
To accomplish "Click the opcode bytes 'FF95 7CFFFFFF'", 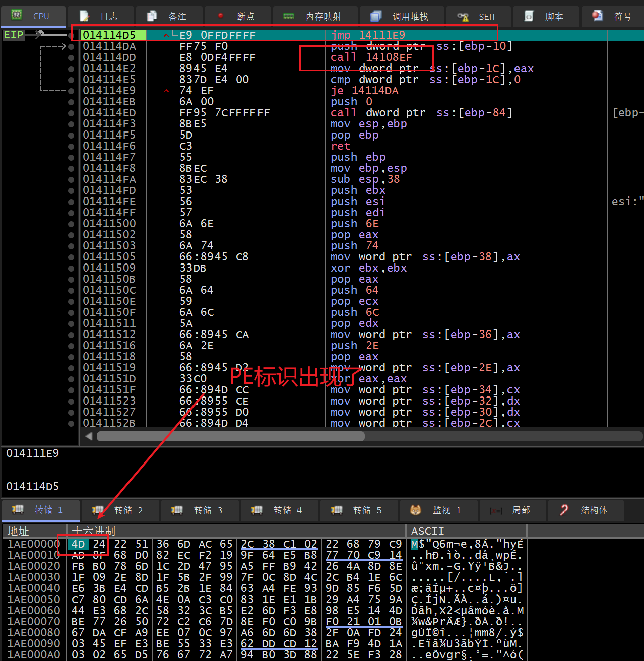I will point(225,113).
